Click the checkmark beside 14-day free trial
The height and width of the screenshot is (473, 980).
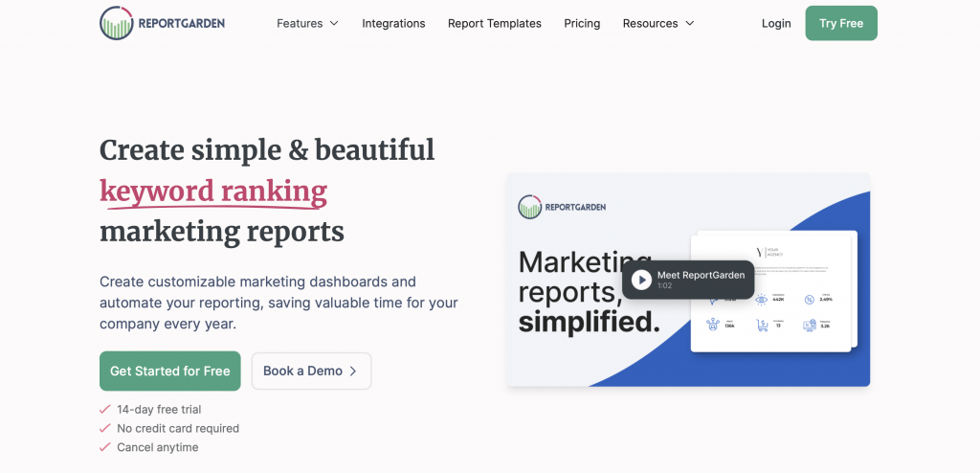(105, 410)
